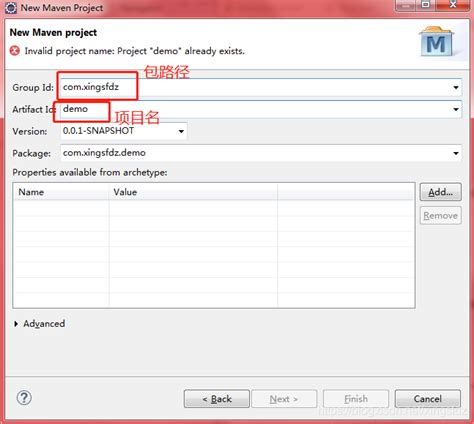Click the Next button
The image size is (474, 424).
tap(284, 399)
